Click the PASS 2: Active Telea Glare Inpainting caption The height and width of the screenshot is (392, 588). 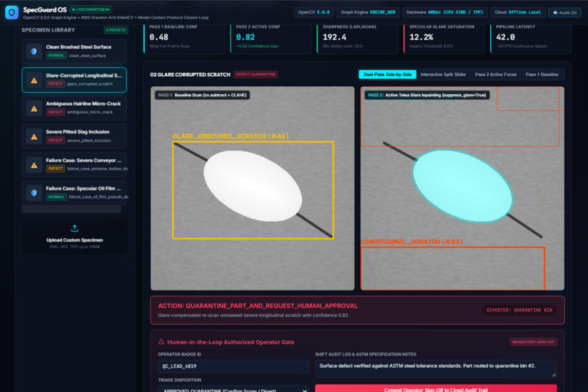(427, 96)
